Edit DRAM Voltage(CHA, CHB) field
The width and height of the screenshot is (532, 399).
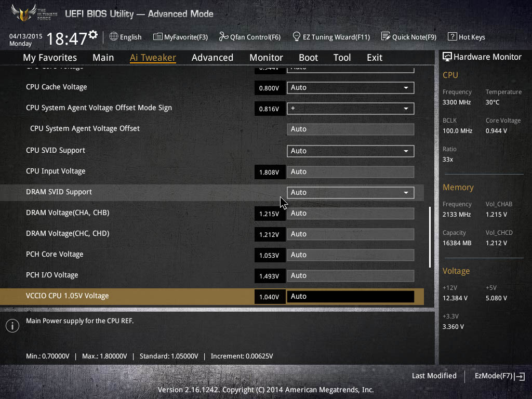pyautogui.click(x=351, y=214)
